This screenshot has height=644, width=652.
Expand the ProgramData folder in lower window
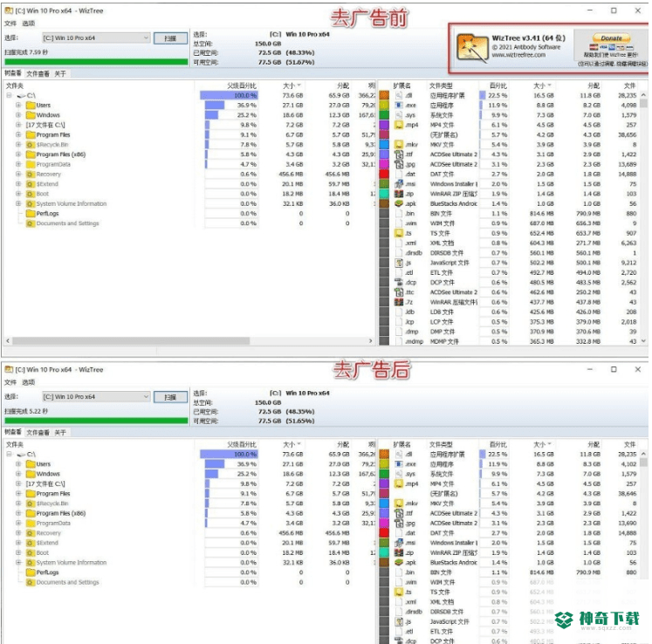tap(18, 523)
